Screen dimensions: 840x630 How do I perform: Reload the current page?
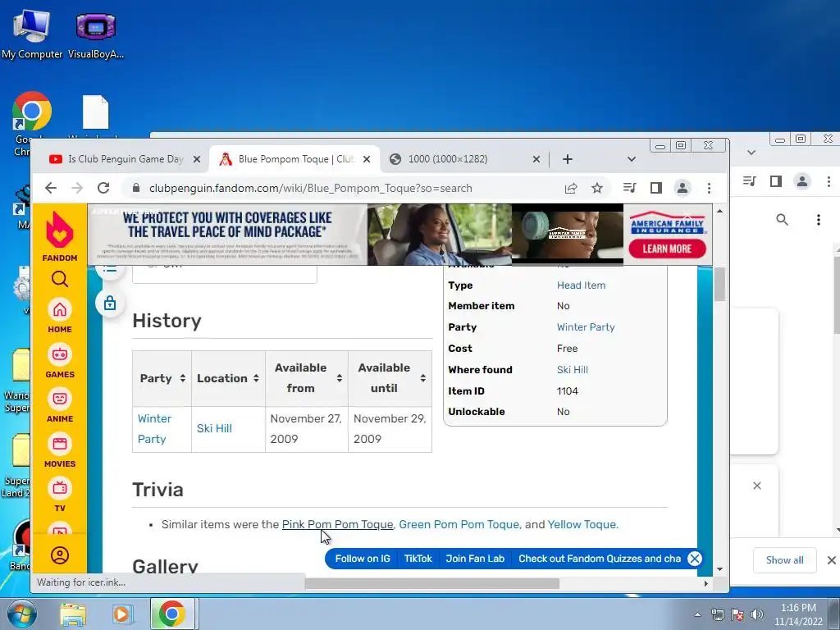[x=103, y=188]
